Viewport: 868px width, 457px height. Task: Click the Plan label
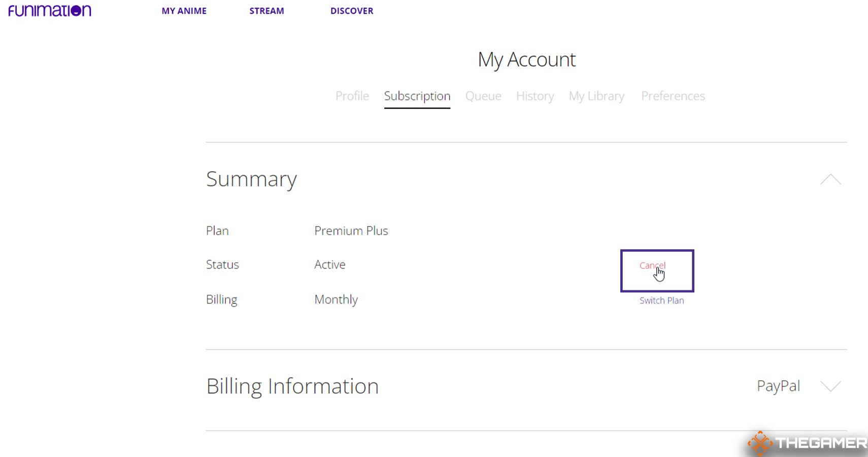tap(217, 231)
